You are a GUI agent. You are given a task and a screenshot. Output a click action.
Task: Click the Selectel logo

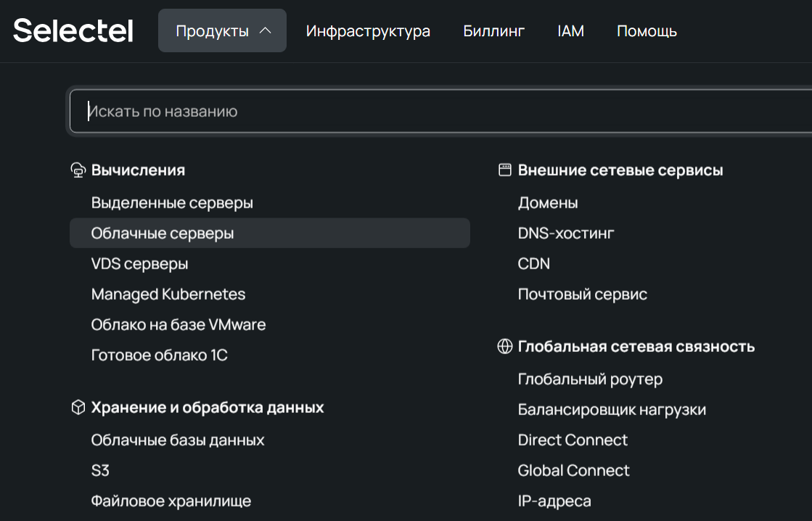pyautogui.click(x=73, y=30)
